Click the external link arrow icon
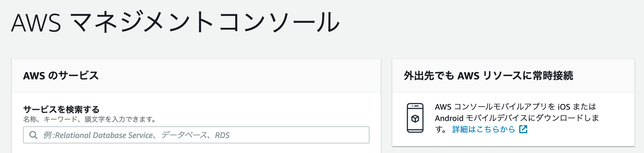 coord(523,129)
